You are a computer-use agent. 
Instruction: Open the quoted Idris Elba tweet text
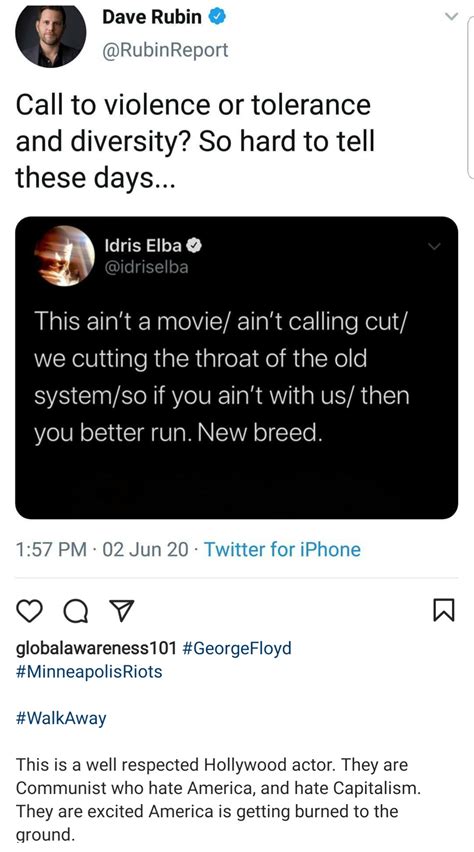tap(221, 377)
